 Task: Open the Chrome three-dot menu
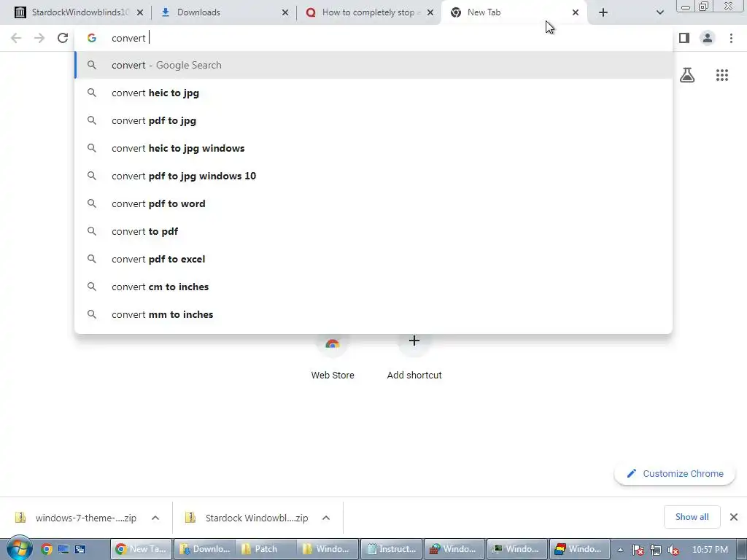[731, 38]
